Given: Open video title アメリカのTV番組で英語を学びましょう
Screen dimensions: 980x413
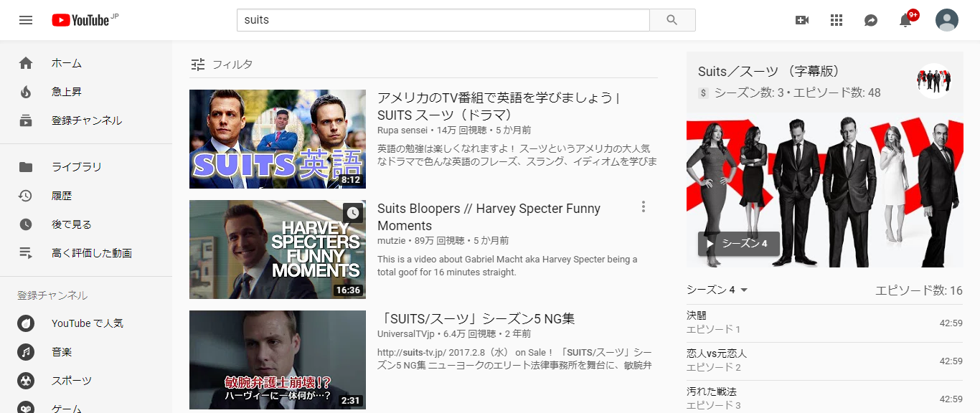Looking at the screenshot, I should pos(499,106).
